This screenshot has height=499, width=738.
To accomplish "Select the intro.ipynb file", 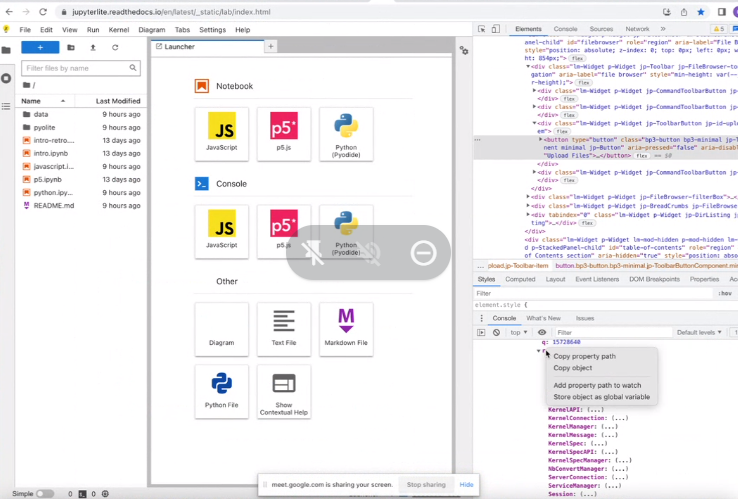I will [x=81, y=153].
